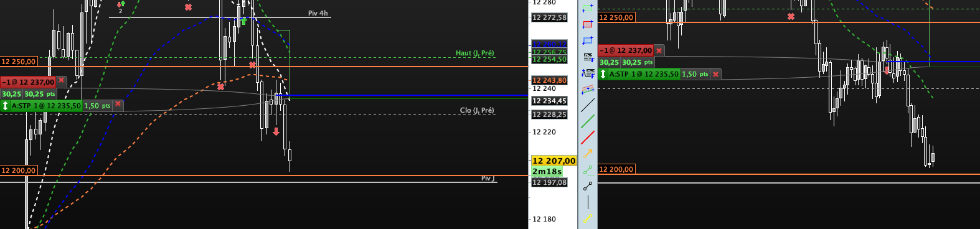Select the -1@ 12 237,00 position label on right chart
The width and height of the screenshot is (980, 229).
tap(626, 50)
